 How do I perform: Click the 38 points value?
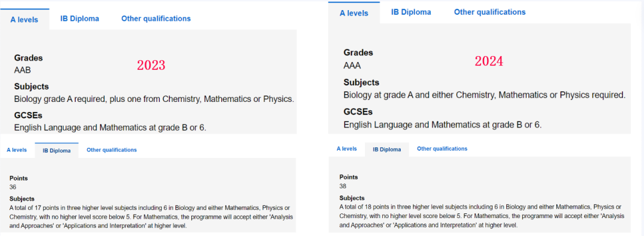(343, 186)
